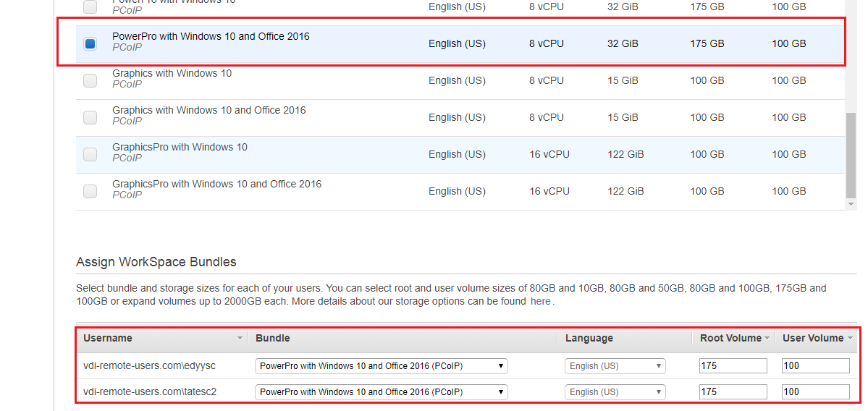This screenshot has height=411, width=868.
Task: Click the Root Volume column sort arrow
Action: point(767,339)
